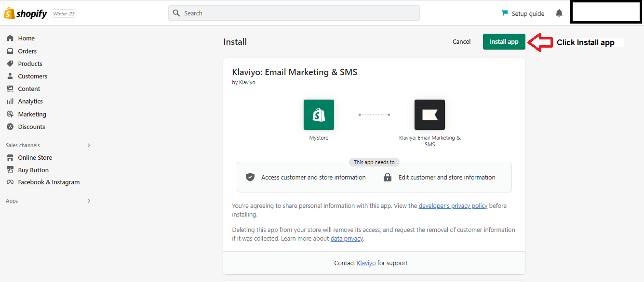The height and width of the screenshot is (282, 644).
Task: Cancel the app installation
Action: [x=461, y=42]
